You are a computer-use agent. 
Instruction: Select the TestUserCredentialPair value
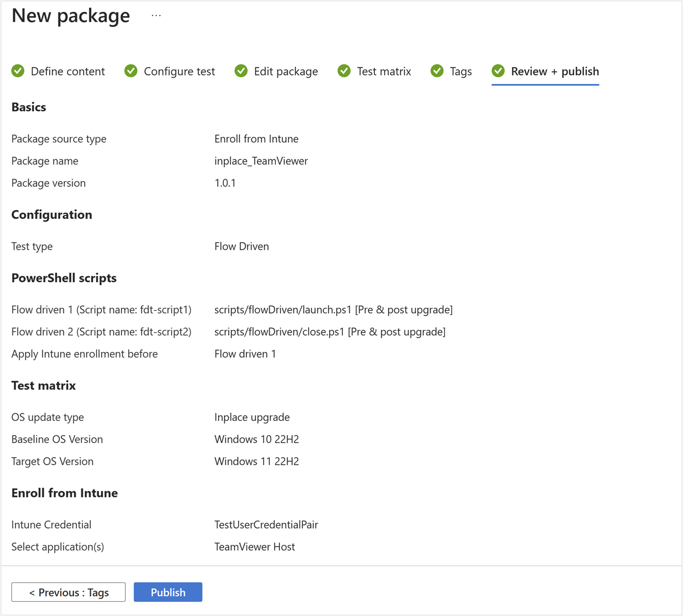click(266, 525)
